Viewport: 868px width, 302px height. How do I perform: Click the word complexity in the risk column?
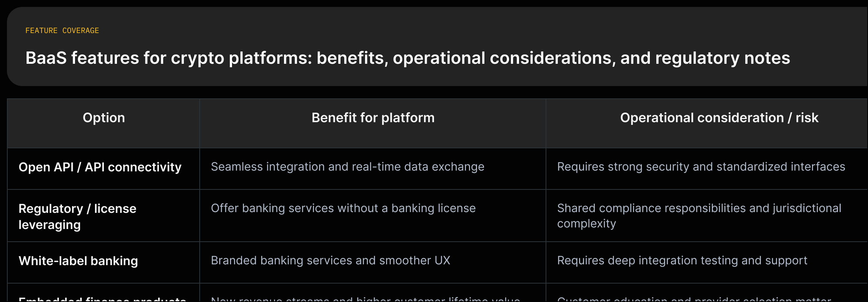click(x=586, y=224)
